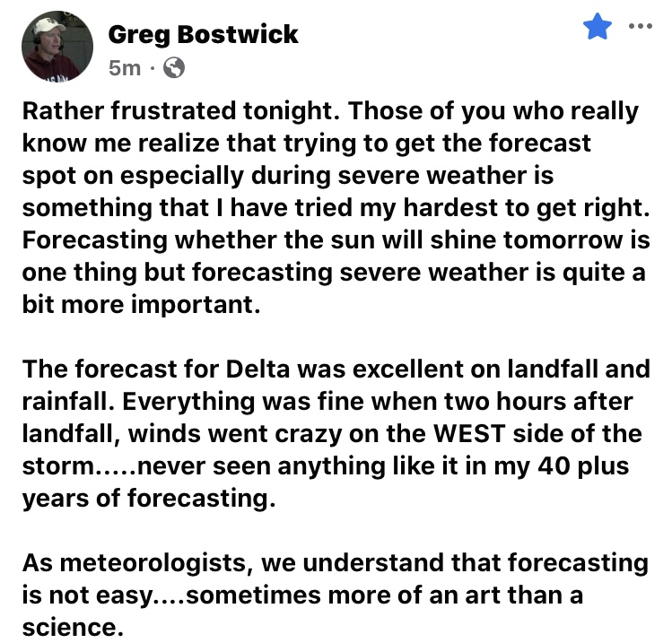This screenshot has width=672, height=643.
Task: Click the "years of forecasting." line
Action: pos(145,500)
